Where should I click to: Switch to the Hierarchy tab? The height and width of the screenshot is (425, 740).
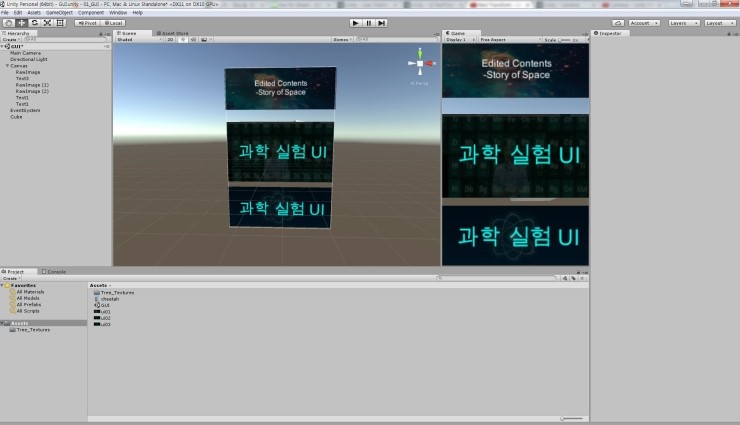(18, 33)
